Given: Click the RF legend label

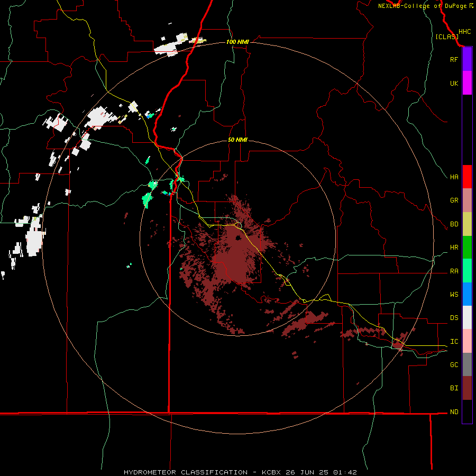Looking at the screenshot, I should (454, 59).
